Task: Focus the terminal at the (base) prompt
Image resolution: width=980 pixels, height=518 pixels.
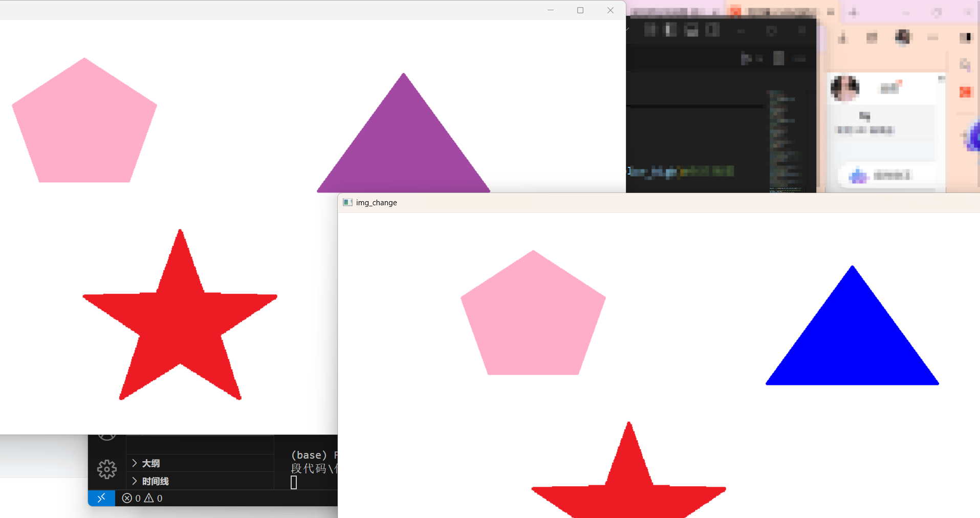Action: coord(309,455)
